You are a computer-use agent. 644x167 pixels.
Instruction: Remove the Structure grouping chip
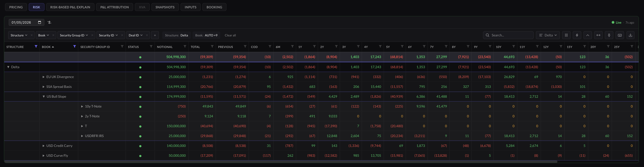(x=32, y=35)
